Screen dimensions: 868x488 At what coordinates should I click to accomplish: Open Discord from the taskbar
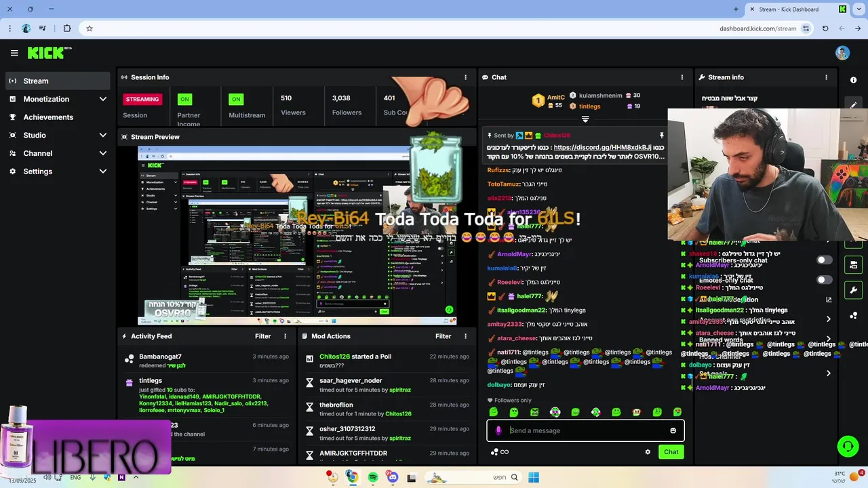click(x=392, y=477)
